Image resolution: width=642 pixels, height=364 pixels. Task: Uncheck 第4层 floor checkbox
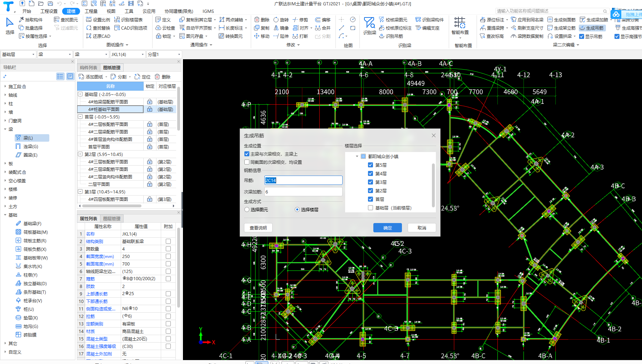tap(370, 173)
